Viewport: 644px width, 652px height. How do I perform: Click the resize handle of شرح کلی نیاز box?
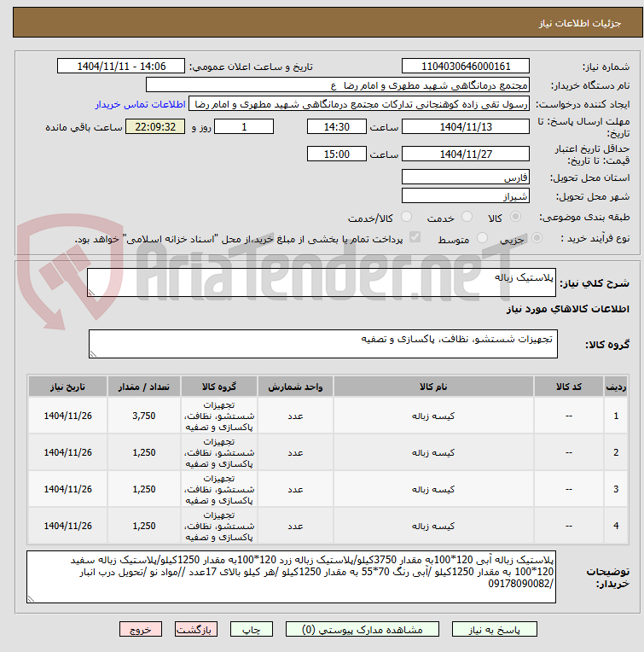pyautogui.click(x=91, y=293)
